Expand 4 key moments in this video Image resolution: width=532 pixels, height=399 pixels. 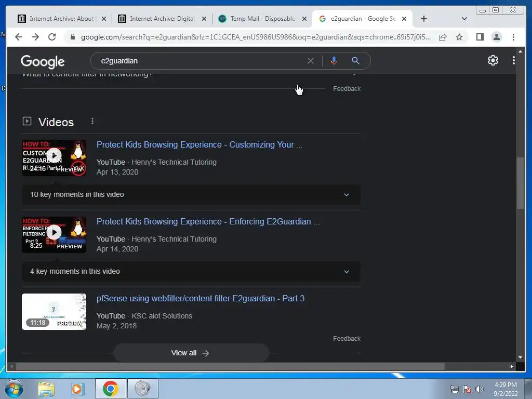[x=191, y=271]
